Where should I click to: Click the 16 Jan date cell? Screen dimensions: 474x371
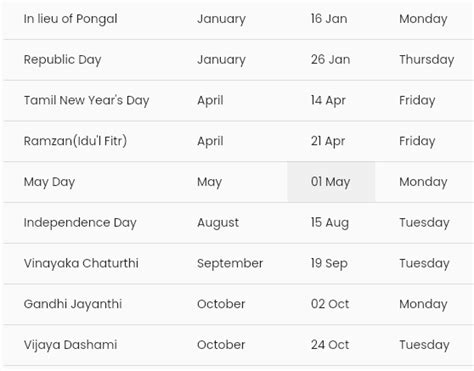click(x=329, y=19)
